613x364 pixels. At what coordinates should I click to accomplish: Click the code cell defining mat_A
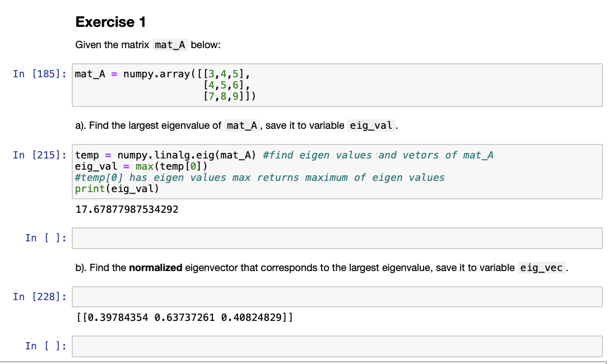tap(336, 85)
